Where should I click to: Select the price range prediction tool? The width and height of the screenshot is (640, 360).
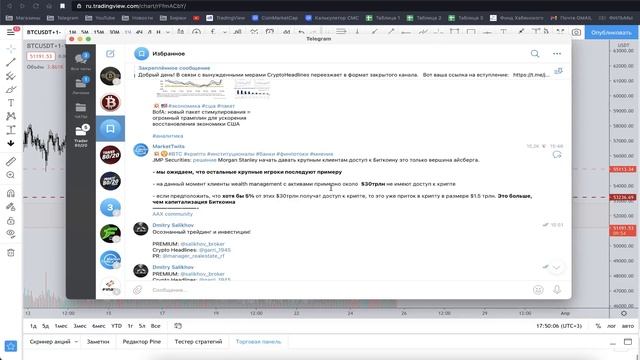pos(11,130)
